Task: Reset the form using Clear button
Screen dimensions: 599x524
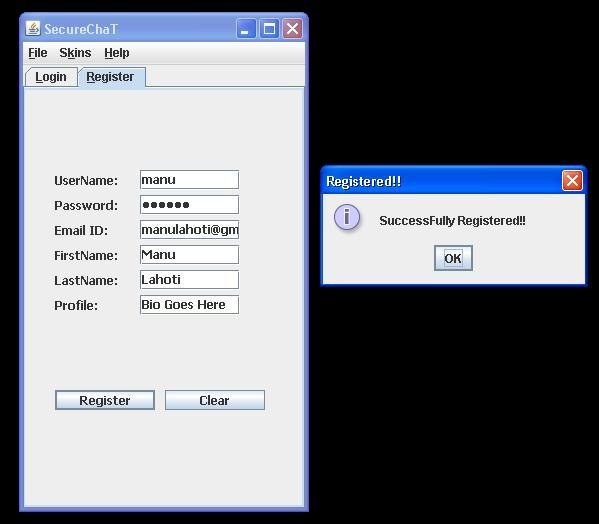Action: tap(215, 400)
